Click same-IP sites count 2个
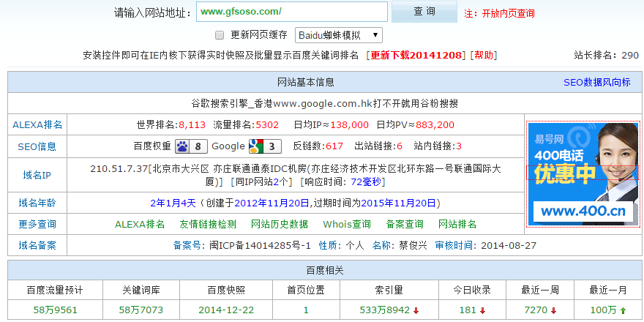The image size is (644, 322). click(x=281, y=182)
